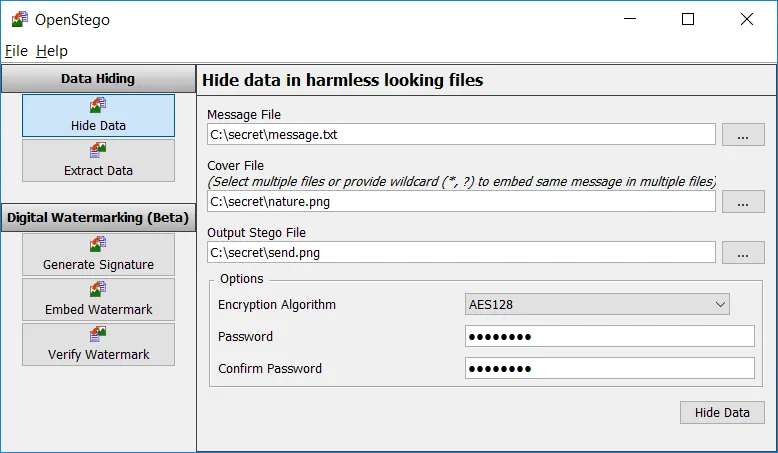Click the Confirm Password field
Image resolution: width=778 pixels, height=453 pixels.
point(609,368)
